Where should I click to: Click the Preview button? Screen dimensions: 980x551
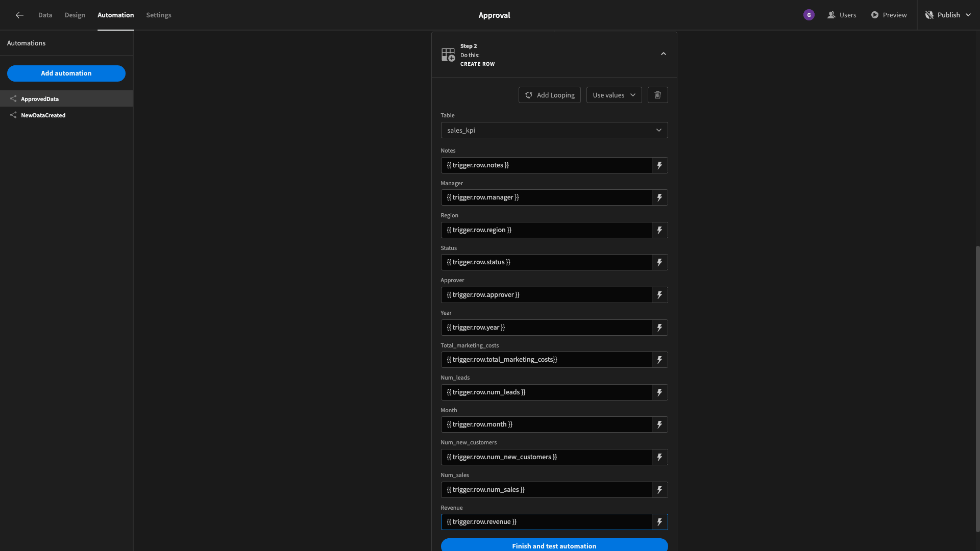(889, 15)
